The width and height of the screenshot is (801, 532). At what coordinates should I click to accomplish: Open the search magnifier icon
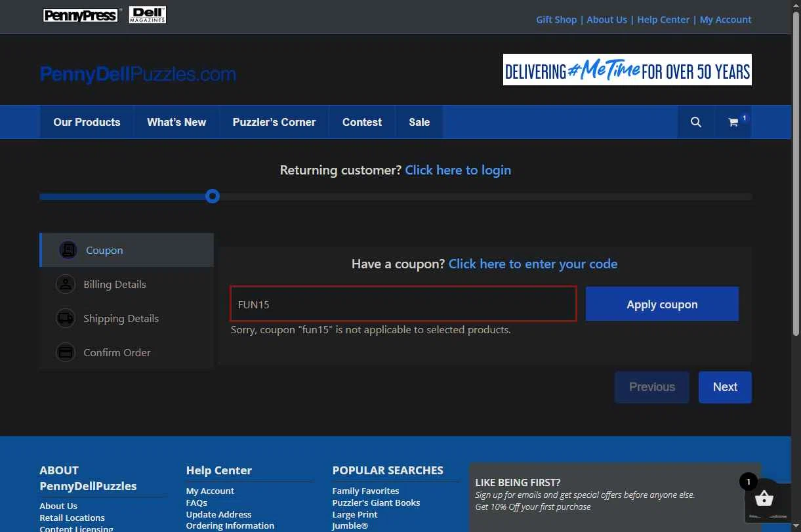coord(696,122)
